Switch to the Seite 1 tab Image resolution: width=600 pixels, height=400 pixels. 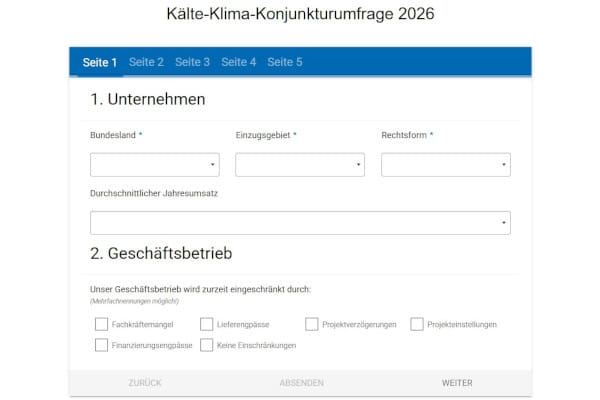click(100, 62)
